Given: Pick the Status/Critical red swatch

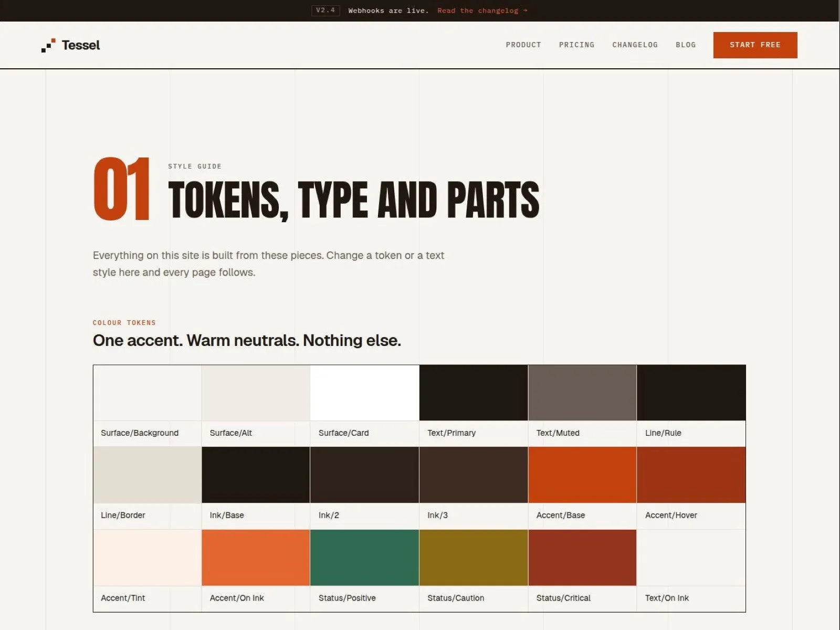Looking at the screenshot, I should pyautogui.click(x=582, y=558).
